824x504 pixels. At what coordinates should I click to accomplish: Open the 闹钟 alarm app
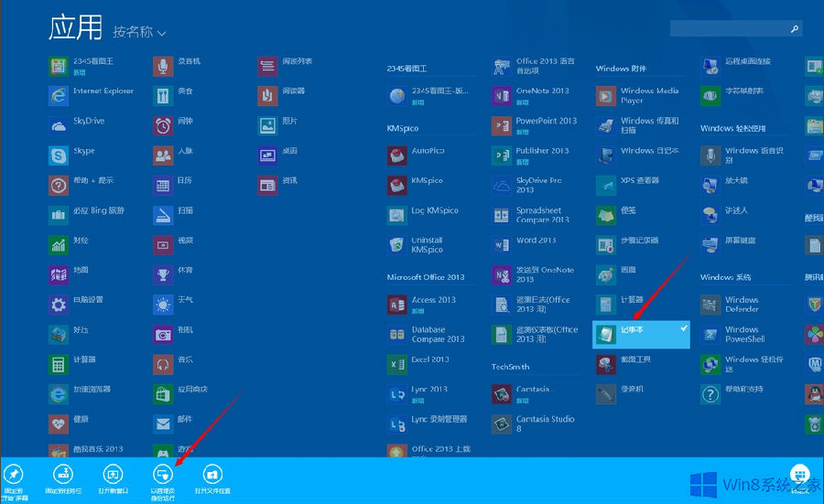point(173,125)
